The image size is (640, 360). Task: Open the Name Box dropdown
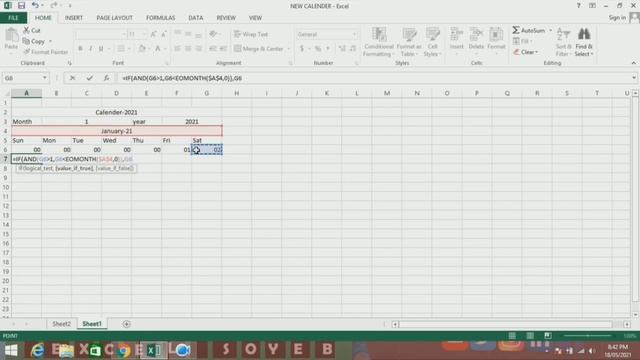click(44, 78)
